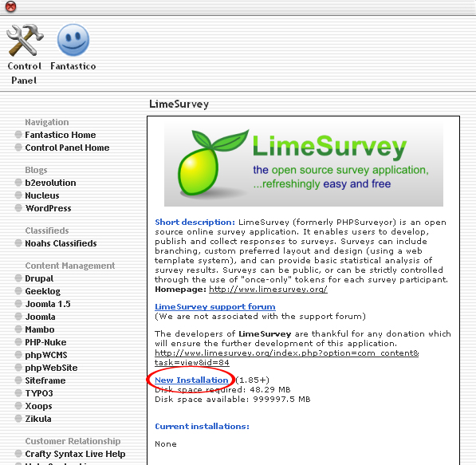
Task: Select the PHP-Nuke entry
Action: click(45, 342)
